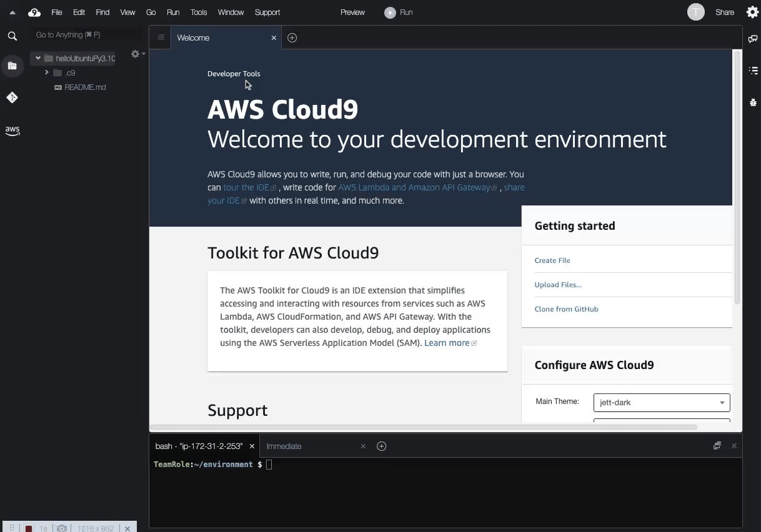Open the Preferences gear in the top right

coord(752,12)
